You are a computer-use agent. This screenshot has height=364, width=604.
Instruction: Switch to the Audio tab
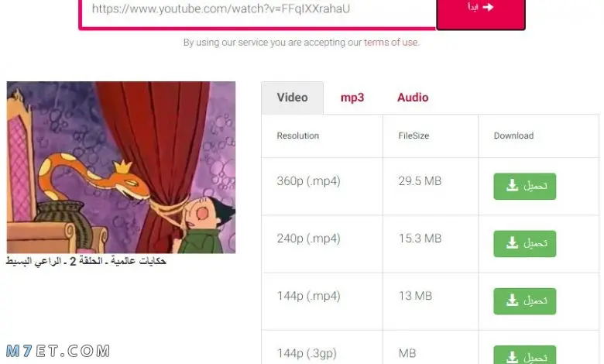click(x=413, y=98)
